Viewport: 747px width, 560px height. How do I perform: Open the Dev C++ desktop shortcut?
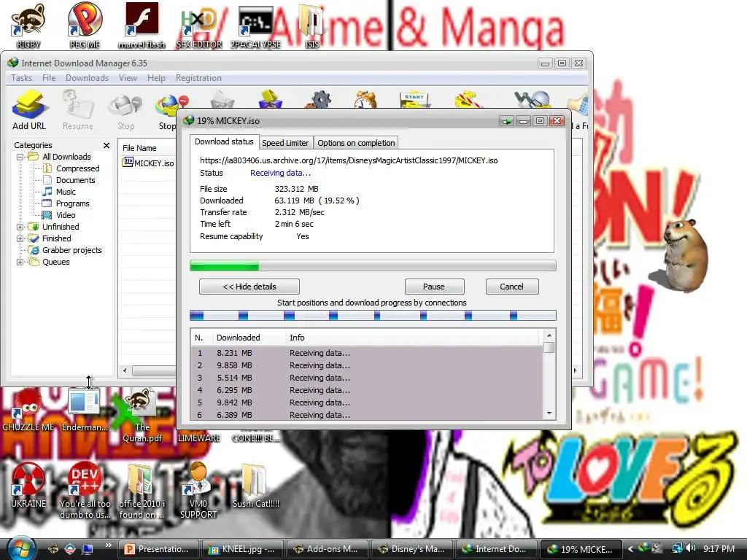[x=85, y=489]
